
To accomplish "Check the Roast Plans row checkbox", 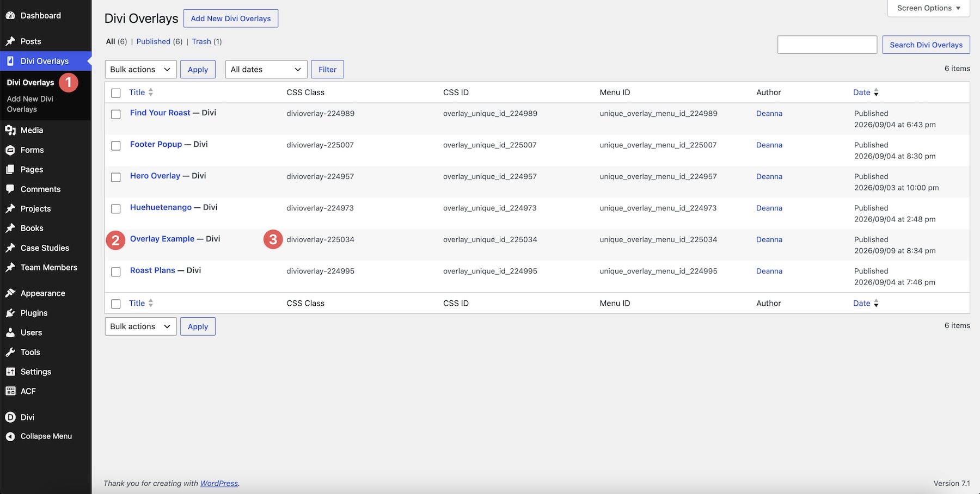I will tap(116, 272).
